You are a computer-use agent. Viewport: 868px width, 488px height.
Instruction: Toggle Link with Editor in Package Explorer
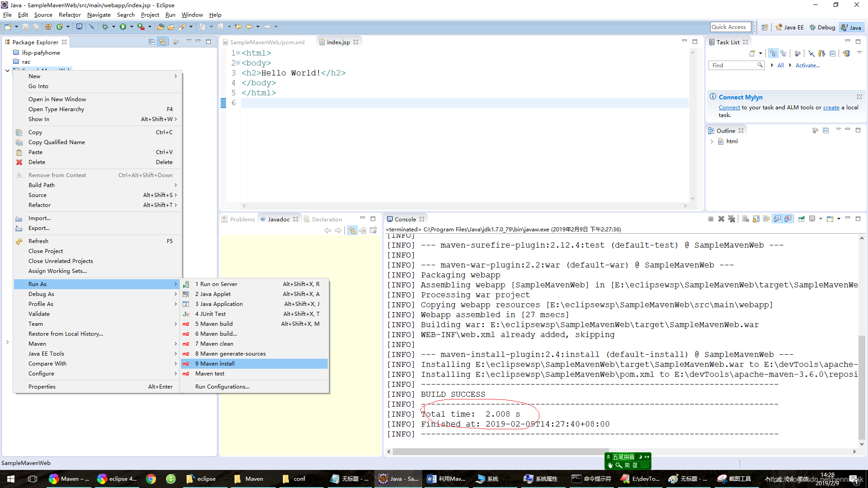tap(162, 42)
